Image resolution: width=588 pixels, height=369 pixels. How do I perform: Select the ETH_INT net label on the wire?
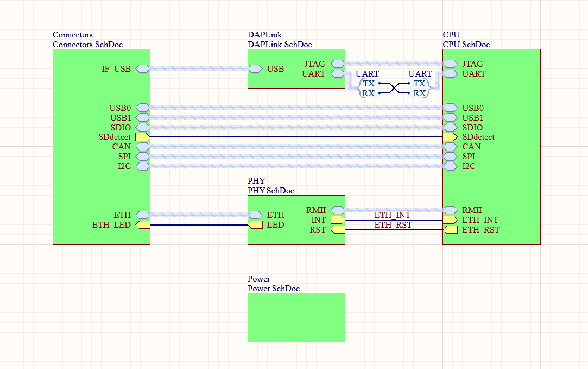(392, 216)
